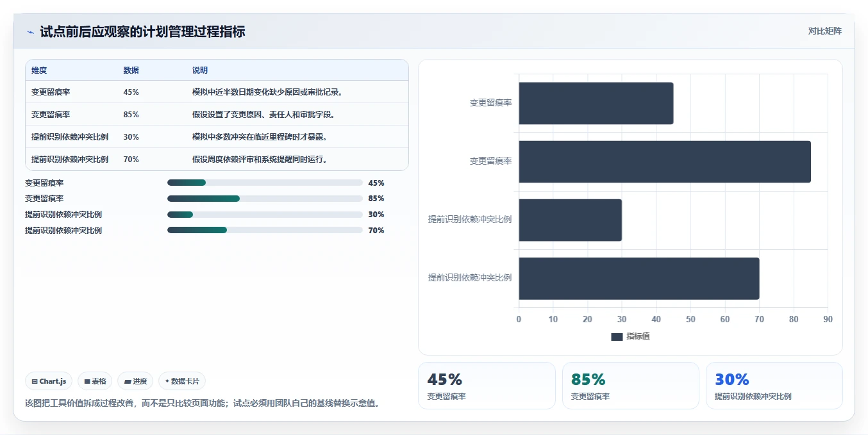Screen dimensions: 868x435
Task: Click the chart bar reaching 70
Action: (x=639, y=279)
